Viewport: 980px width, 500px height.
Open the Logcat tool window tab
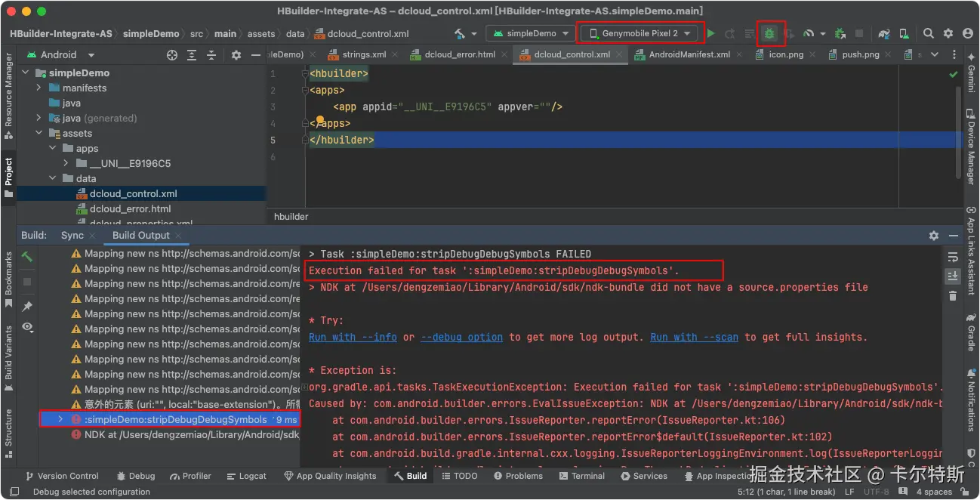click(245, 476)
